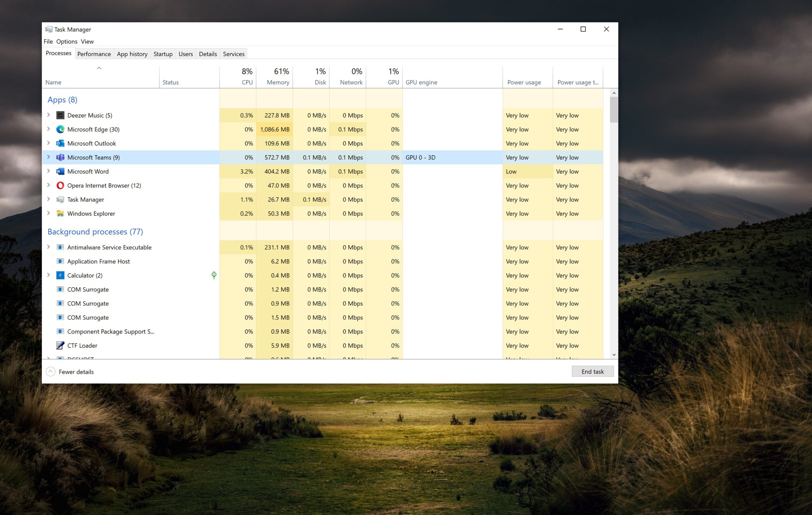Click the Low power usage cell for Word

(x=528, y=172)
